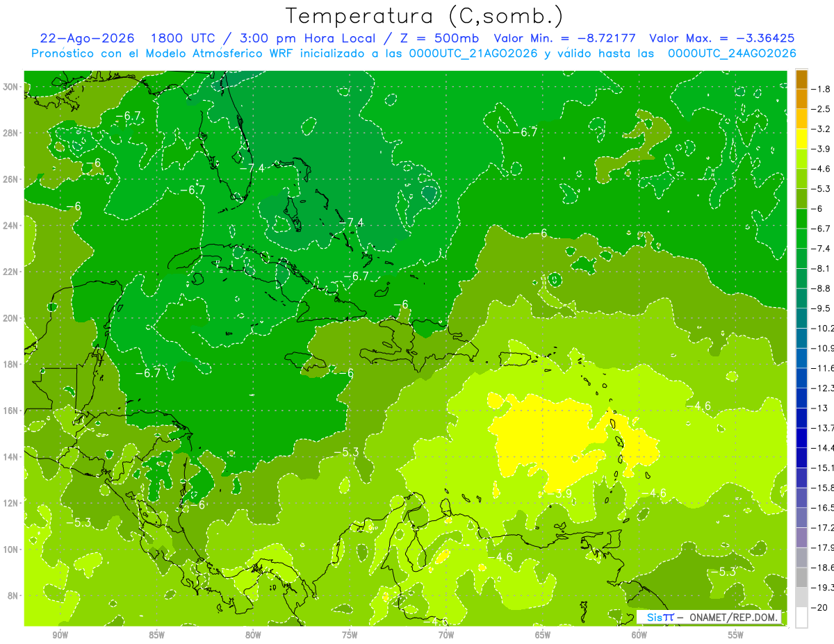Viewport: 834px width, 644px height.
Task: Click the color bar's white swatch below -20
Action: coord(801,618)
